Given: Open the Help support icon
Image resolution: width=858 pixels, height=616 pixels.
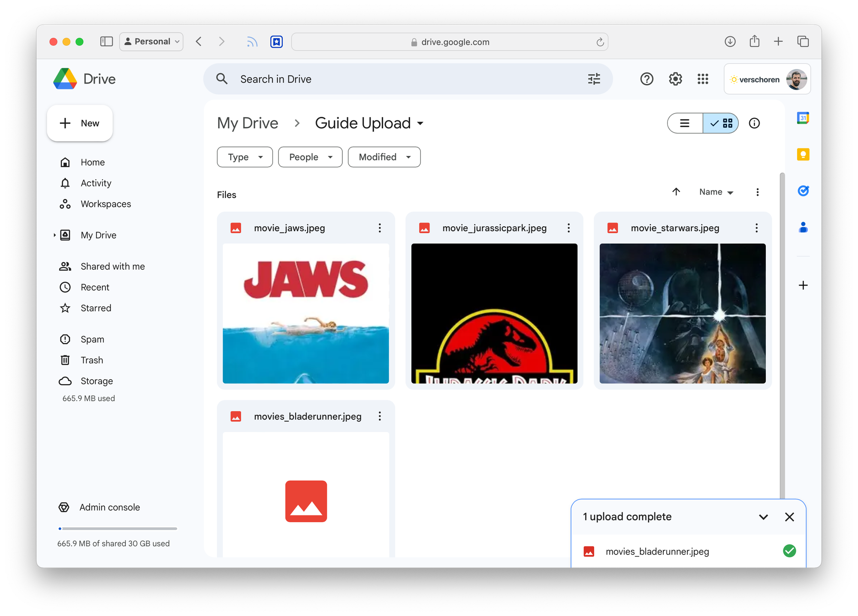Looking at the screenshot, I should [x=647, y=79].
